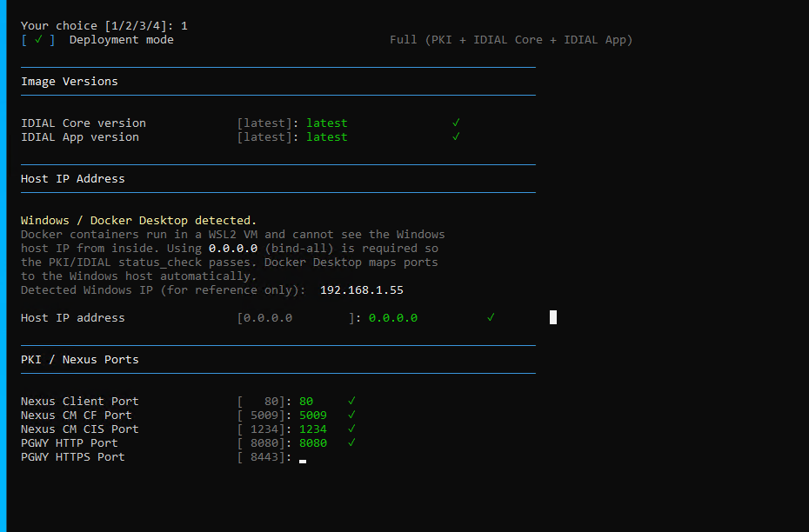Click the input cursor after PGWY HTTPS Port prompt
Viewport: 809px width, 532px height.
pyautogui.click(x=303, y=461)
